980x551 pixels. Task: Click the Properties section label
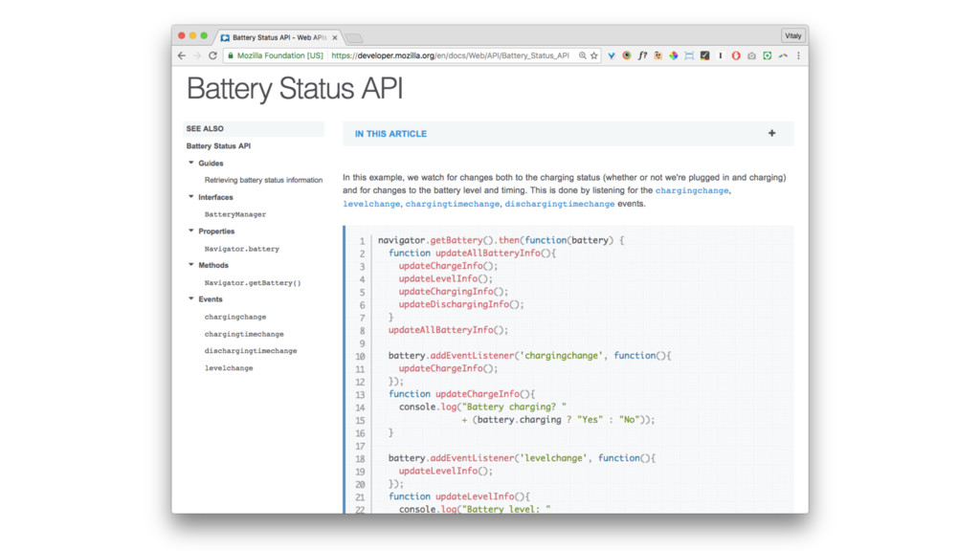(216, 231)
